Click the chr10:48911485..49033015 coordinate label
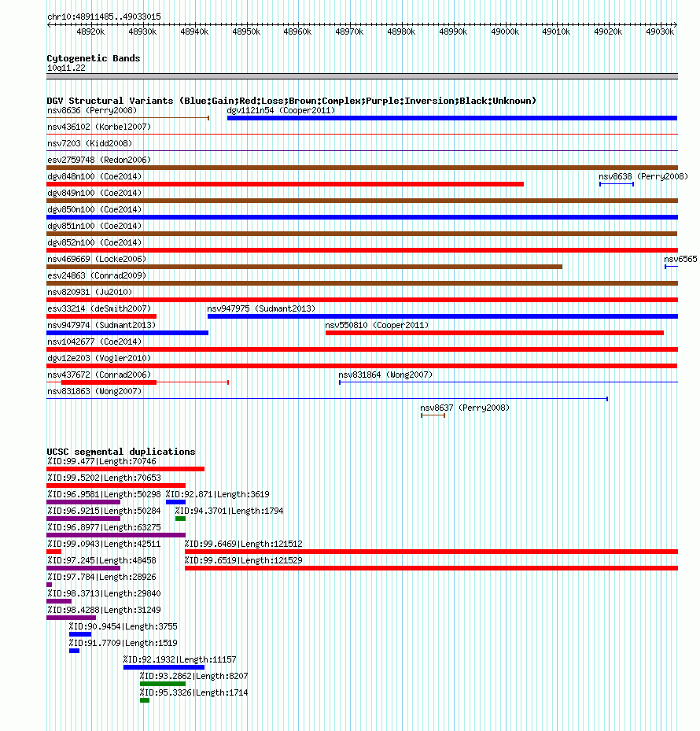Viewport: 700px width, 731px height. point(104,17)
